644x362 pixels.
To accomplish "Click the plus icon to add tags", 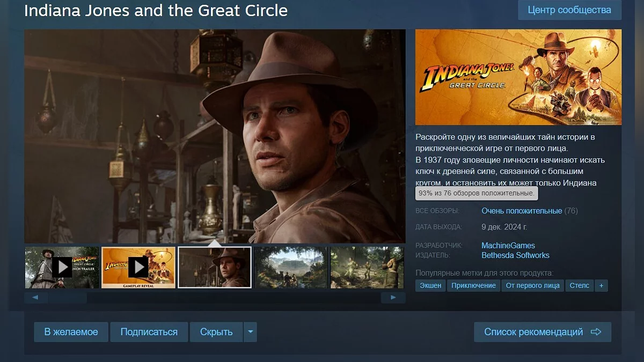I will click(x=601, y=286).
